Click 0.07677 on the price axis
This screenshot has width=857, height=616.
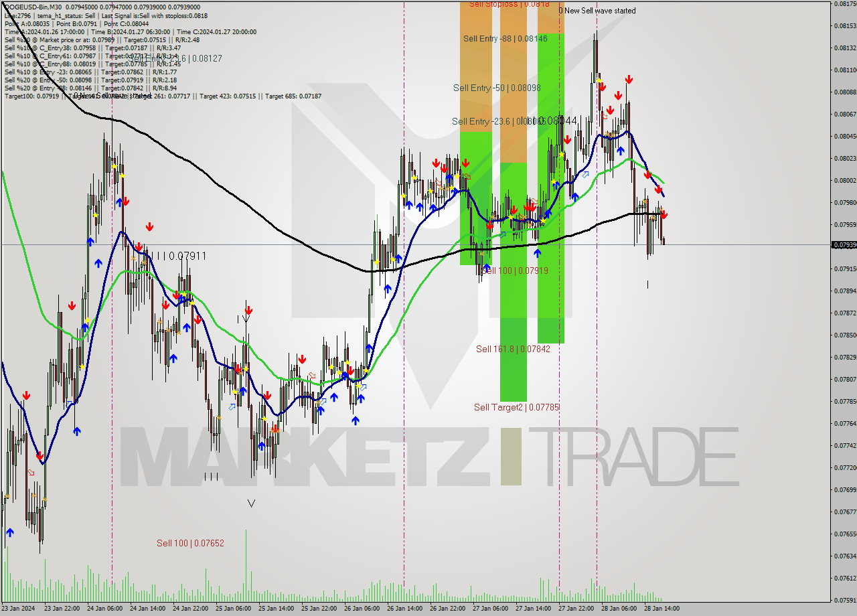845,512
